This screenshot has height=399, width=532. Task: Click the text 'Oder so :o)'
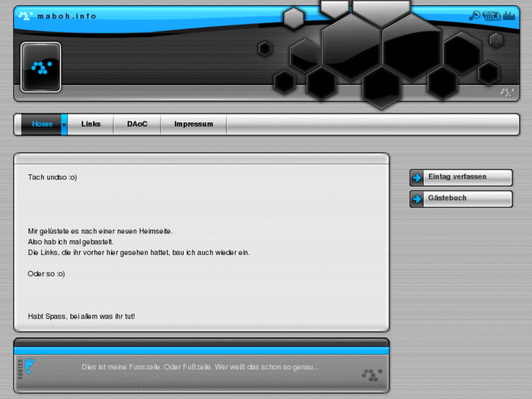coord(46,274)
